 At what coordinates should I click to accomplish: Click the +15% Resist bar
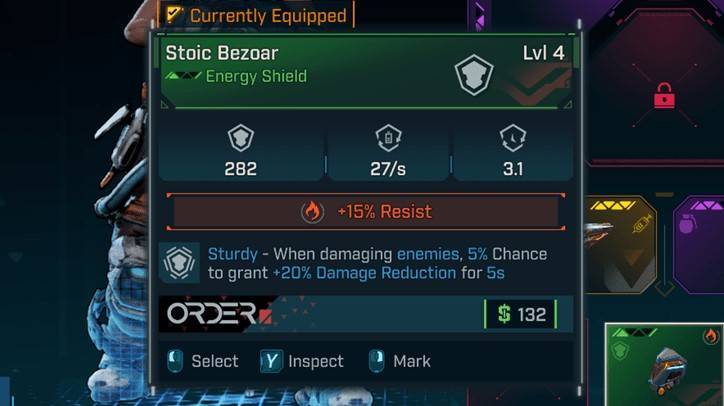tap(366, 212)
